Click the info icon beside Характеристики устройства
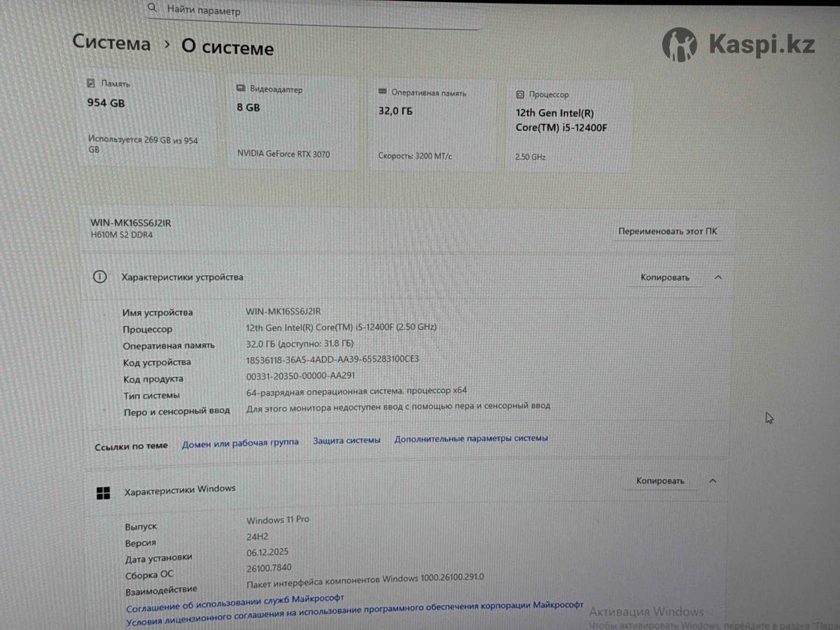Image resolution: width=840 pixels, height=630 pixels. coord(100,276)
